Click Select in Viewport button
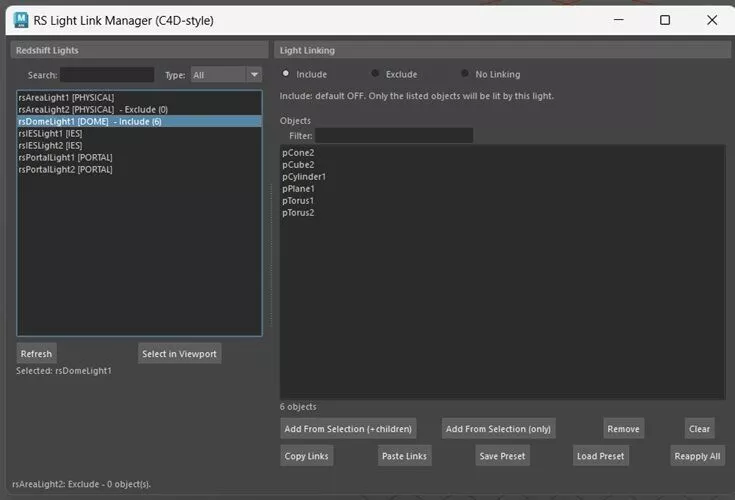 coord(180,354)
